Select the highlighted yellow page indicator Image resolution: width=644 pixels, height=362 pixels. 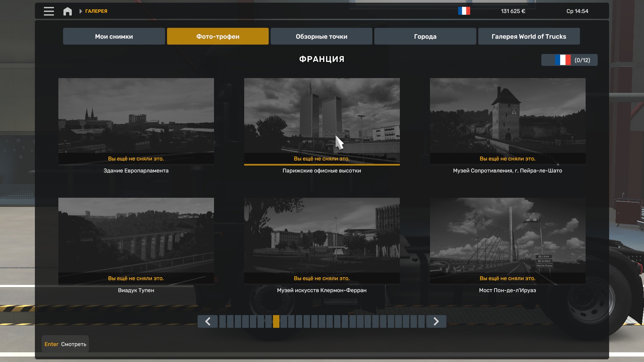[276, 321]
